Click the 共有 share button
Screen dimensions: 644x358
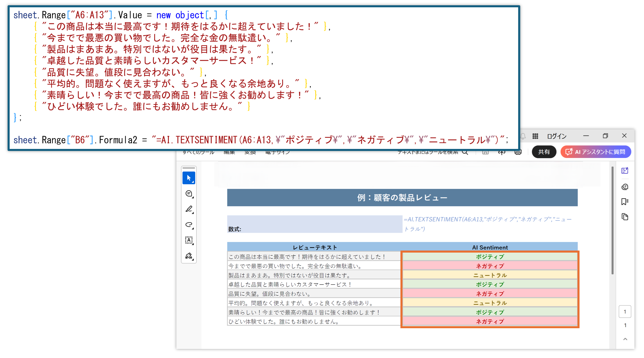click(x=544, y=152)
